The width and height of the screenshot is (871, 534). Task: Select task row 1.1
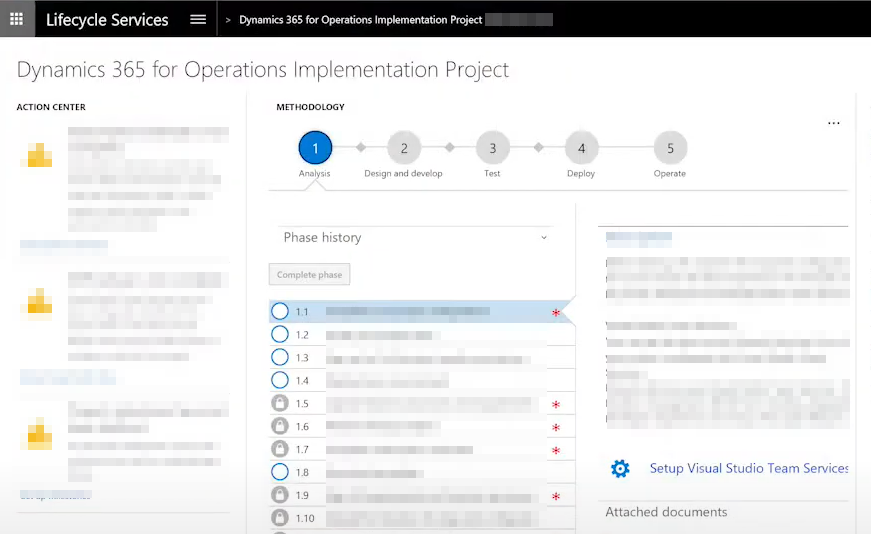(x=422, y=312)
